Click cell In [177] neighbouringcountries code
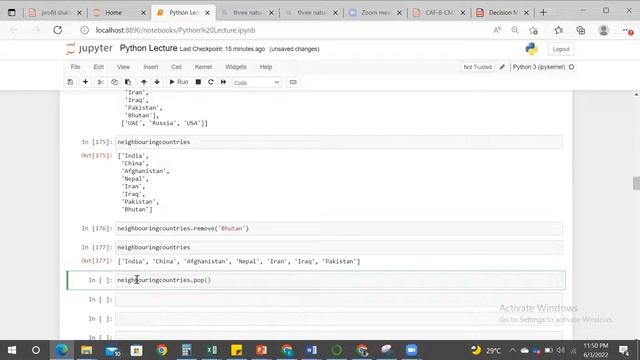This screenshot has height=360, width=640. [x=339, y=247]
